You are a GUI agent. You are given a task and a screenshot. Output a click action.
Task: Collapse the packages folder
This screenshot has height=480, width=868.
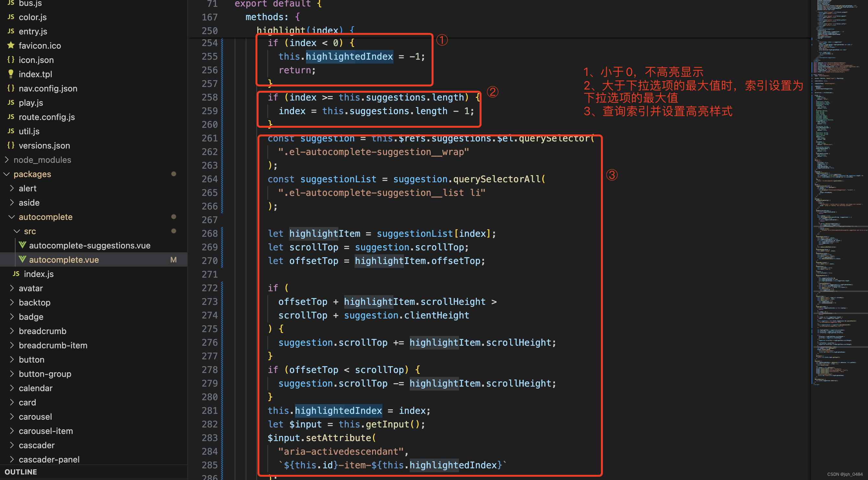pyautogui.click(x=6, y=174)
